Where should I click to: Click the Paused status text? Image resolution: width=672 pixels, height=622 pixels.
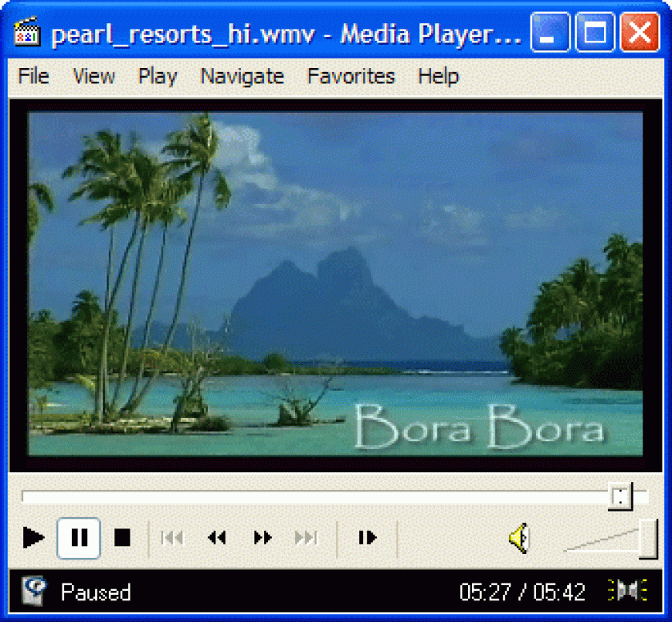tap(95, 592)
